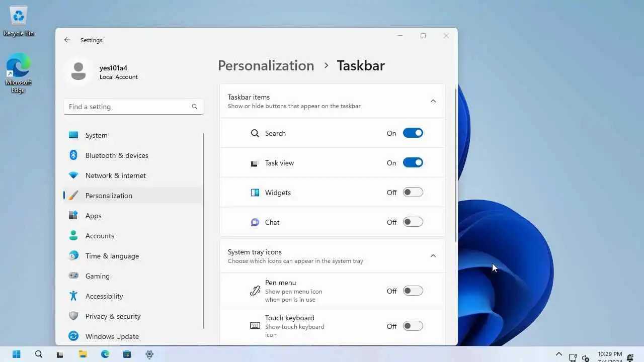Open the Gaming settings category
The height and width of the screenshot is (362, 644).
[x=134, y=276]
